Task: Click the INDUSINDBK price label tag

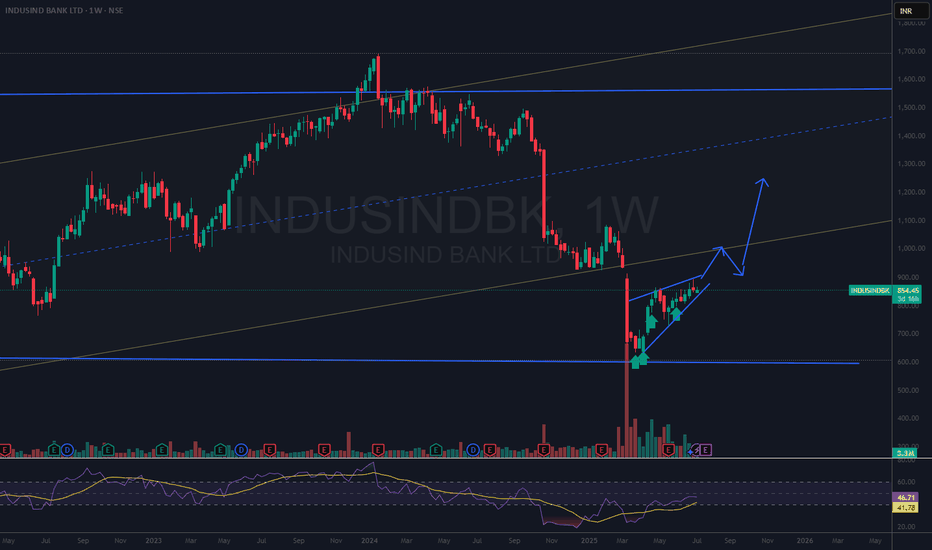Action: 870,290
